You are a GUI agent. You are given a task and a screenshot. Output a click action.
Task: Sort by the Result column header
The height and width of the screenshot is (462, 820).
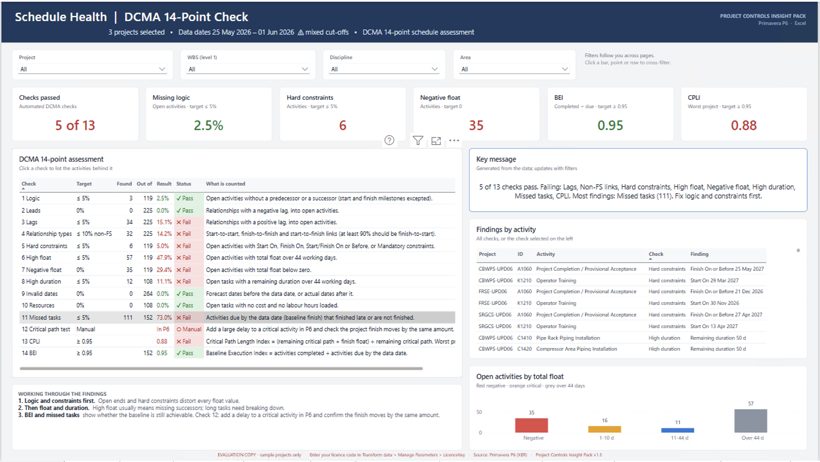[x=164, y=184]
